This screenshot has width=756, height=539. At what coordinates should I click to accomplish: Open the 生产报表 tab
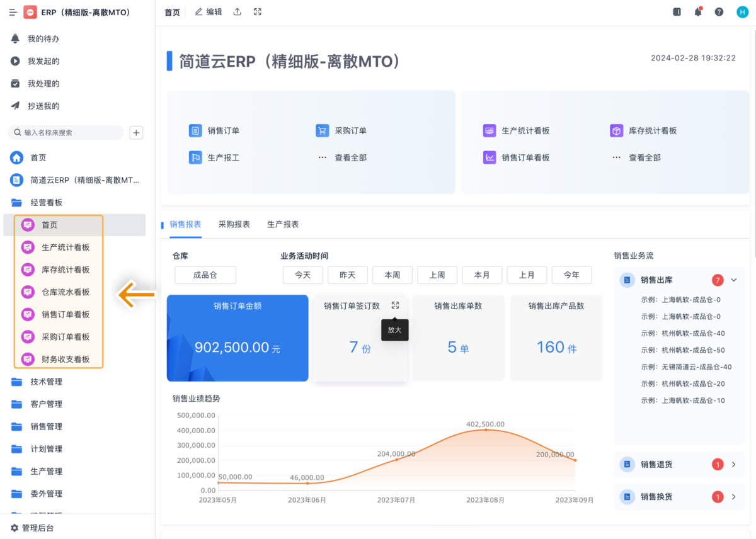tap(283, 224)
